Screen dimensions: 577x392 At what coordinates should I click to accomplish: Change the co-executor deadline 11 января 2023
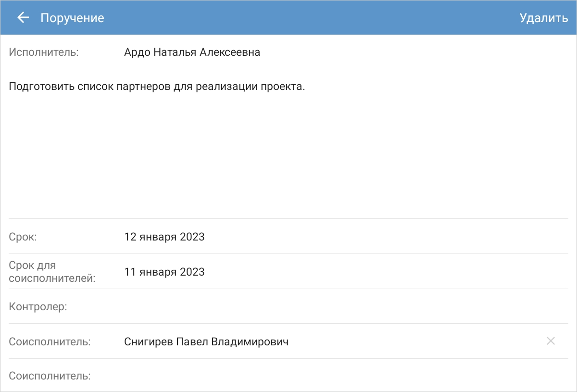coord(164,272)
